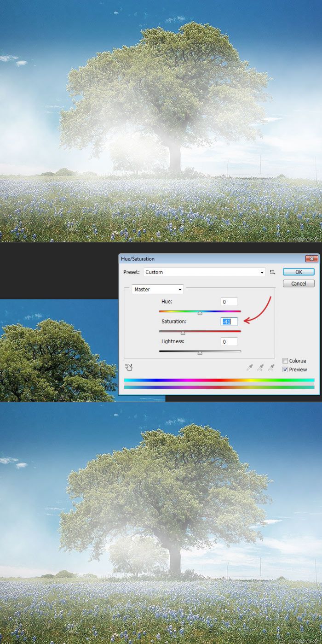The height and width of the screenshot is (644, 322).
Task: Click the Lightness slider handle
Action: point(200,352)
